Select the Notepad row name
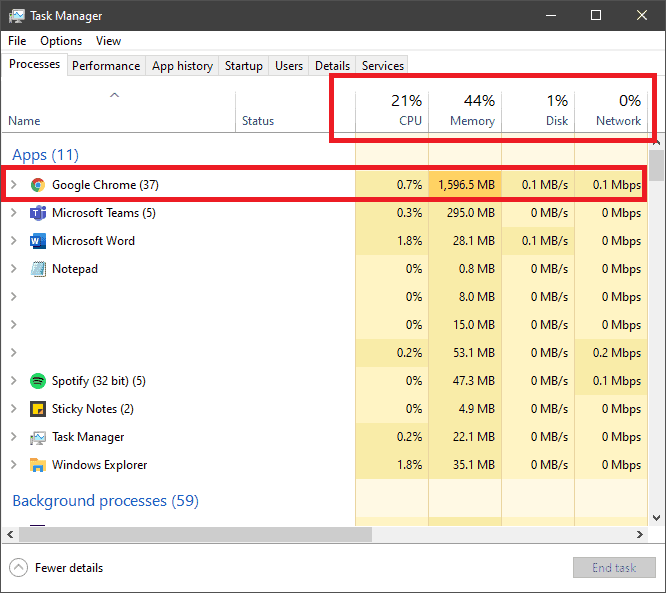 [75, 269]
